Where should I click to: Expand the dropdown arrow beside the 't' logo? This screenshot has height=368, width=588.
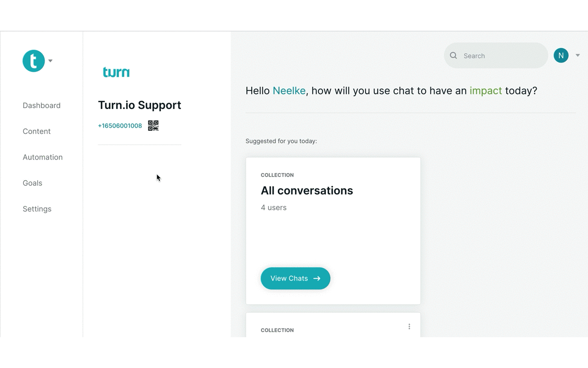click(51, 61)
